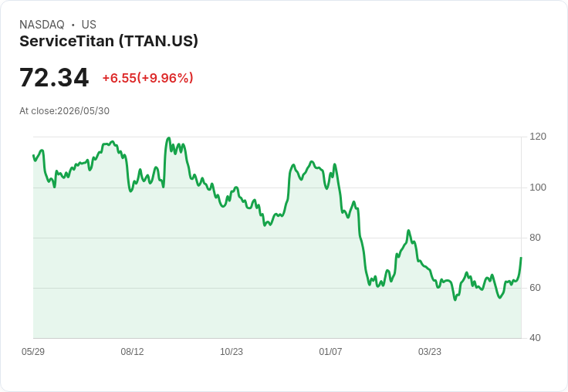This screenshot has width=568, height=392.
Task: Click the 100 y-axis label
Action: (538, 188)
